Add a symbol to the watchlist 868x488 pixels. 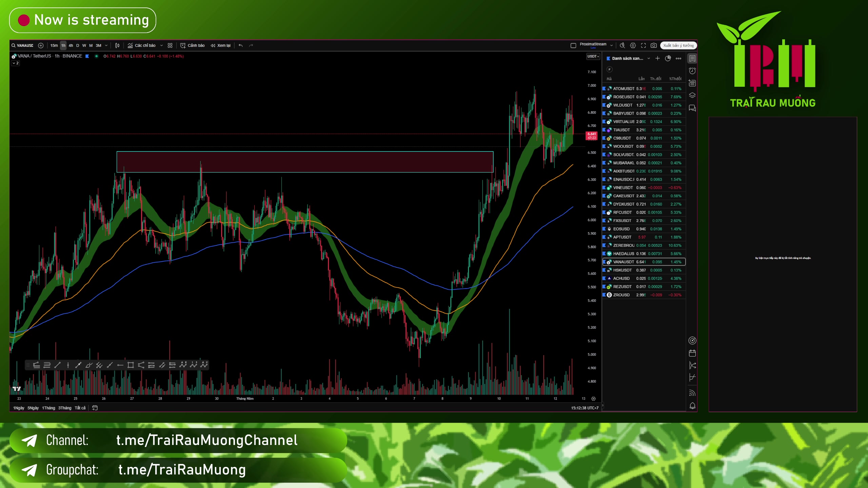[657, 58]
